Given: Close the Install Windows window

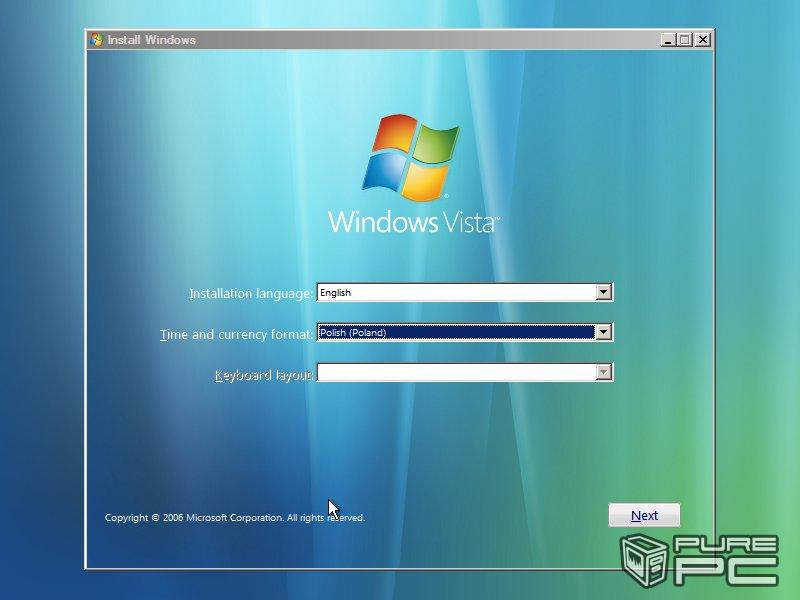Looking at the screenshot, I should [703, 40].
